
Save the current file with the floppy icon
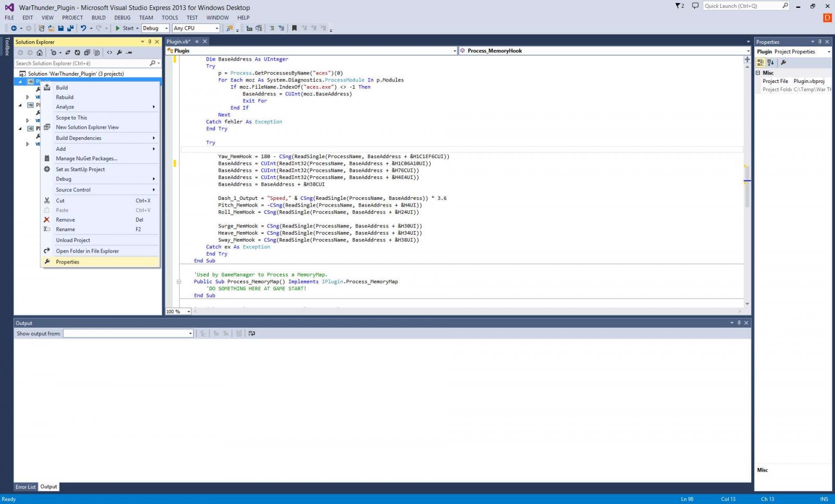(x=61, y=28)
